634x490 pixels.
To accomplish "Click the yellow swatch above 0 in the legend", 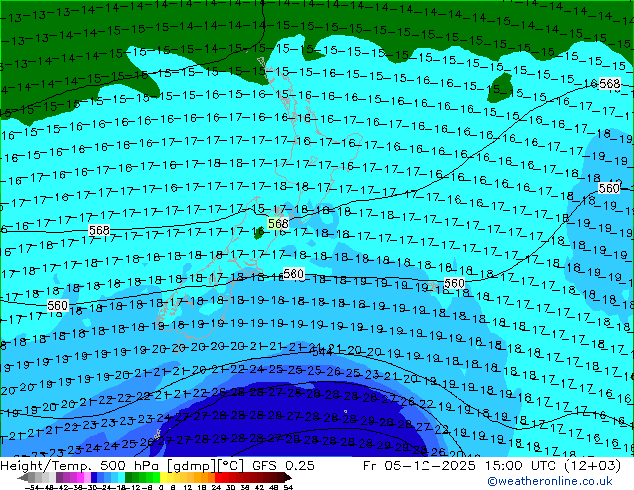I will [x=163, y=478].
